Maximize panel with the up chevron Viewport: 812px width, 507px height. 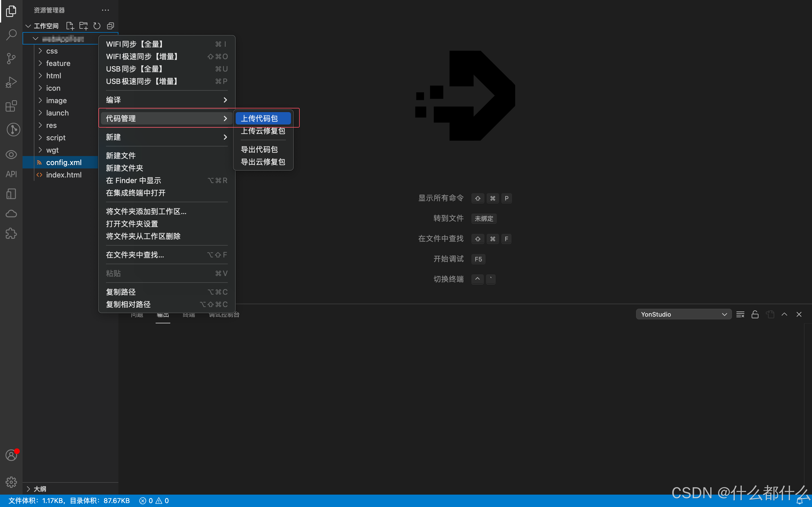click(x=784, y=314)
